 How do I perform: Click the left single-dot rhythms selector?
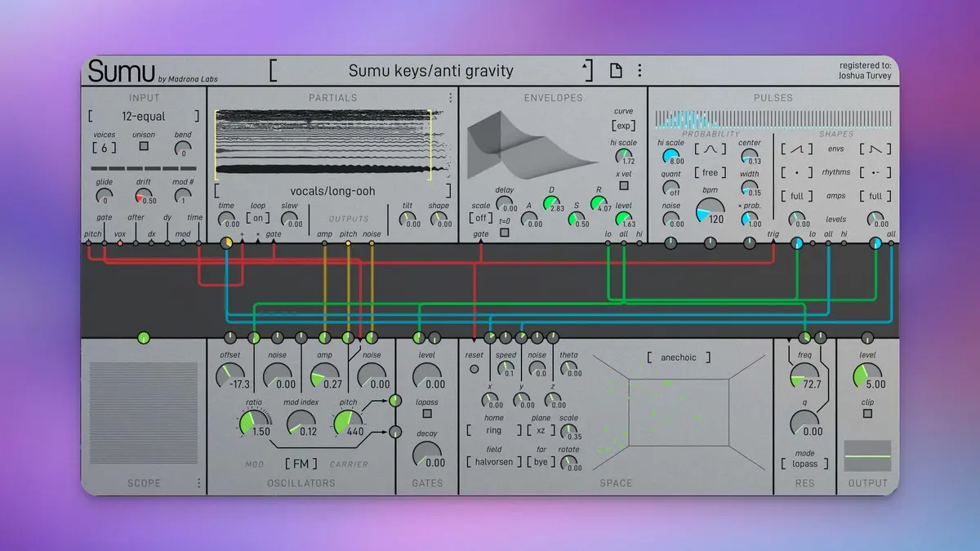point(795,173)
